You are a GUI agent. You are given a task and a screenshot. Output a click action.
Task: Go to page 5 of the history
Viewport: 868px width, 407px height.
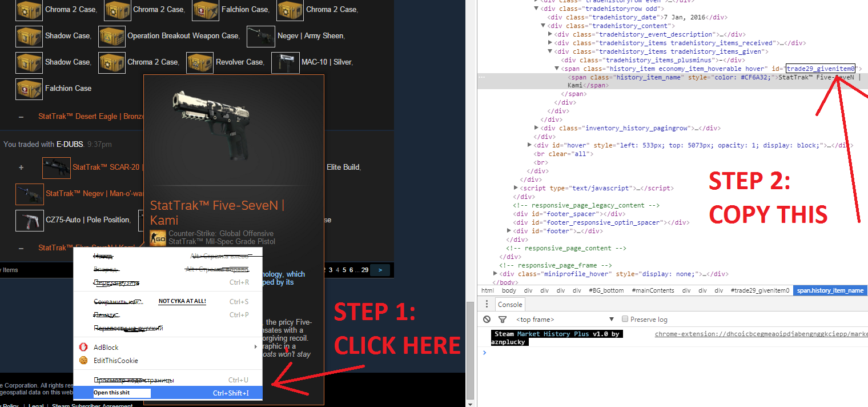click(x=344, y=270)
